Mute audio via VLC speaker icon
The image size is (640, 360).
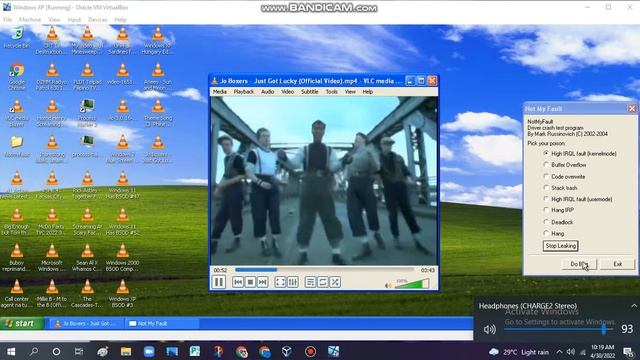click(x=388, y=285)
